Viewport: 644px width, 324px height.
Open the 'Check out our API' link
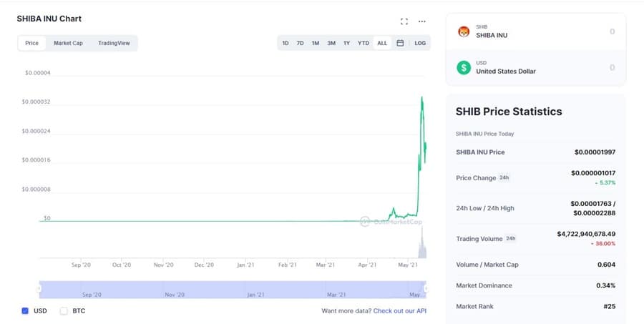click(x=399, y=311)
